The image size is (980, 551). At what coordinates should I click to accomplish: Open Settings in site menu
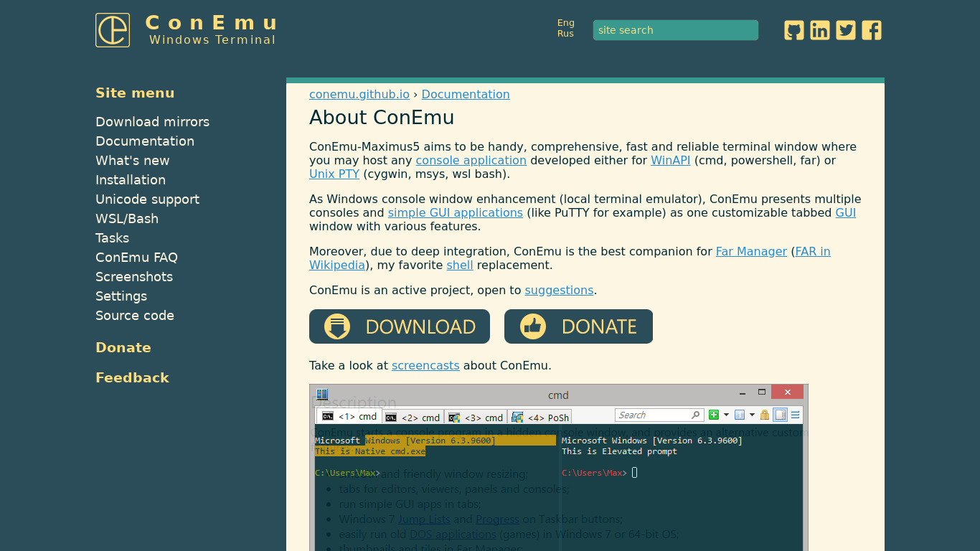(x=121, y=296)
